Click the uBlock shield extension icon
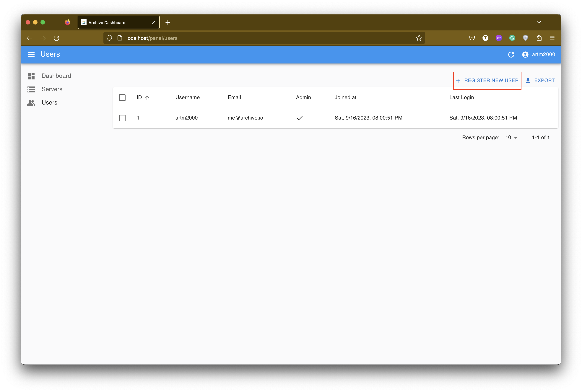The image size is (582, 392). click(526, 38)
